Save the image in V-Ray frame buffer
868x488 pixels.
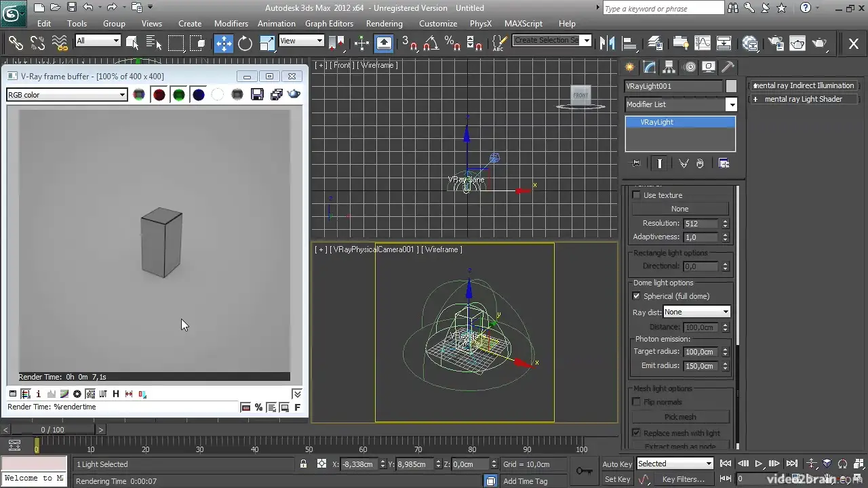point(257,95)
